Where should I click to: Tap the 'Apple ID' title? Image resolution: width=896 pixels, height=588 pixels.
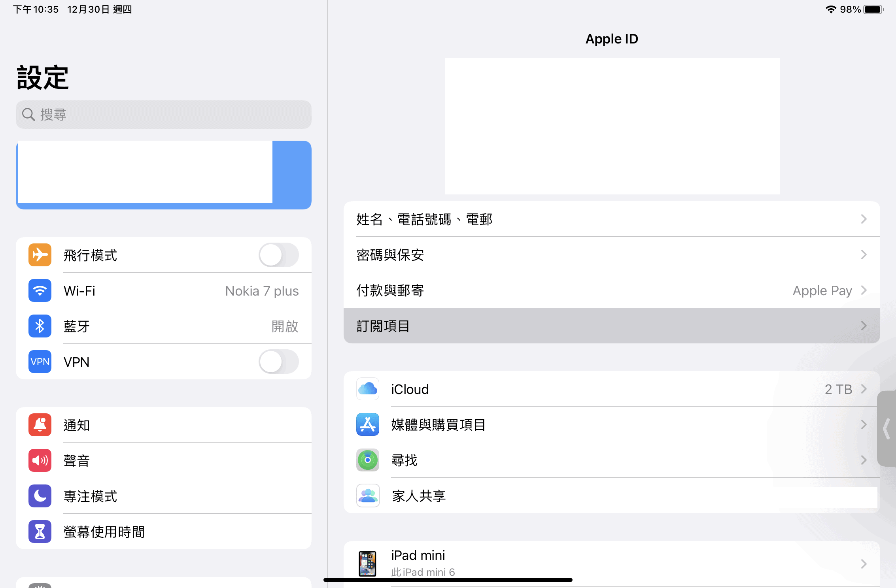pyautogui.click(x=612, y=39)
